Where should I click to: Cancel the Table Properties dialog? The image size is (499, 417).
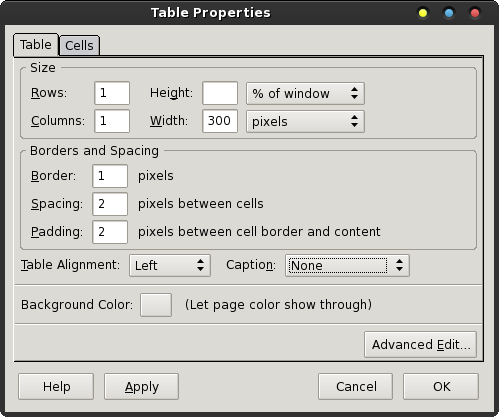click(x=356, y=387)
